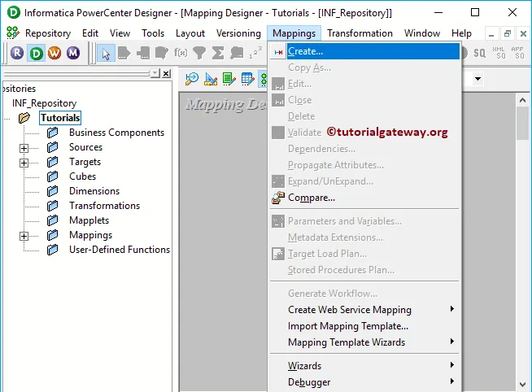Click the APP SQ transformation icon

coord(517,53)
